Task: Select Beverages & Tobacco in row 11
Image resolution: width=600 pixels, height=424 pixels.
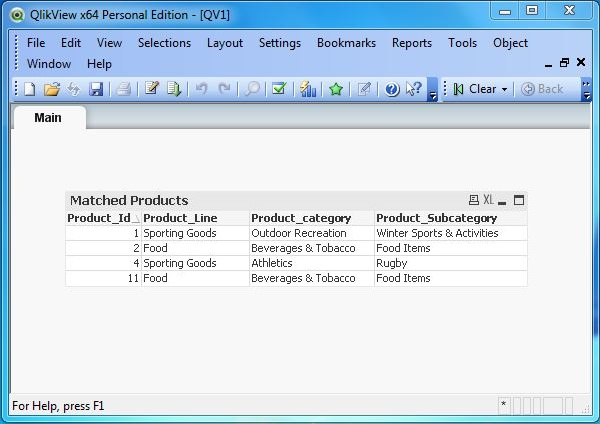Action: coord(312,278)
